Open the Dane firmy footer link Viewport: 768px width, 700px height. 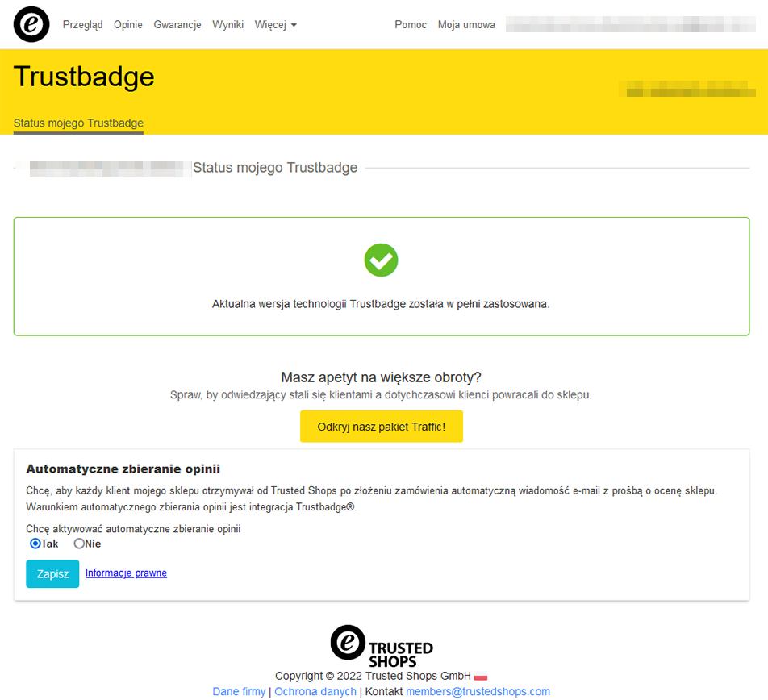[239, 691]
